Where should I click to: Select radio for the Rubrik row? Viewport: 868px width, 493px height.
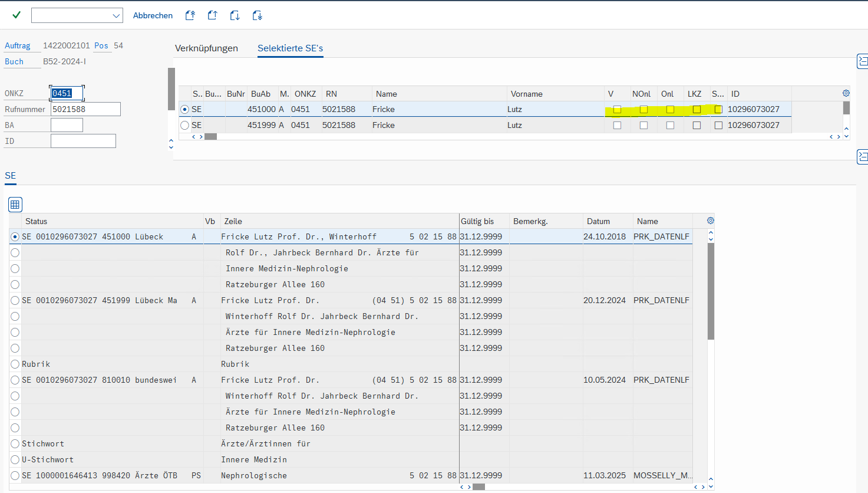tap(15, 364)
